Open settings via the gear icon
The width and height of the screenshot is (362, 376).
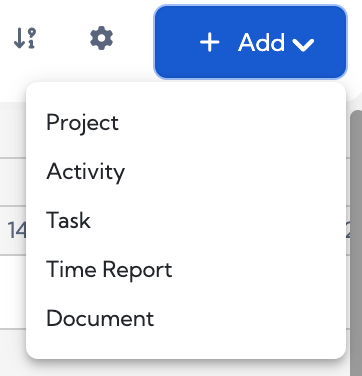pyautogui.click(x=101, y=38)
